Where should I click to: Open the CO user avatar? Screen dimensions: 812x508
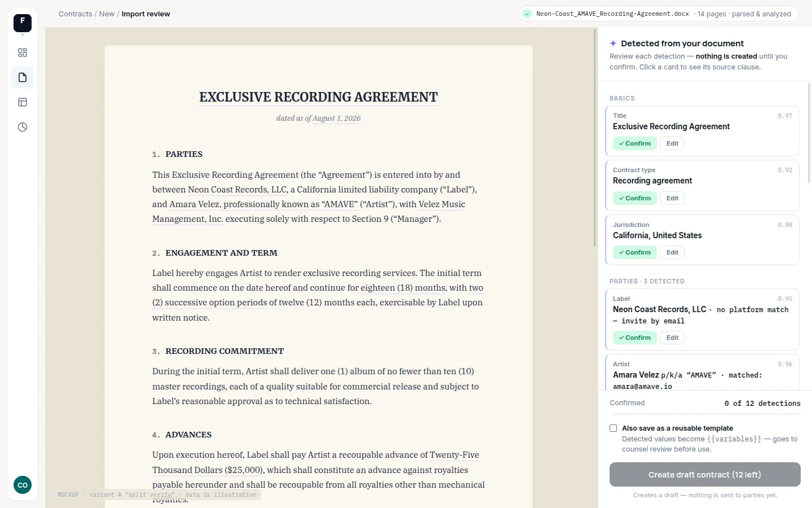click(23, 485)
